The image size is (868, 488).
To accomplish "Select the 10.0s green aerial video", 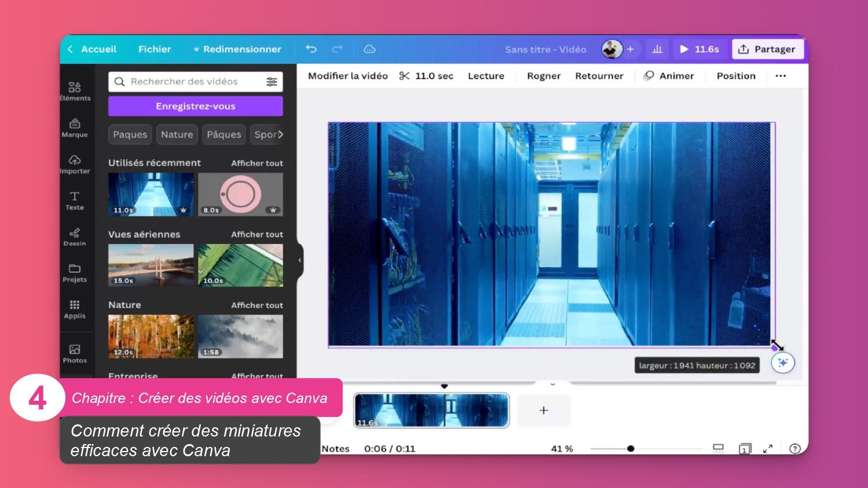I will 241,265.
